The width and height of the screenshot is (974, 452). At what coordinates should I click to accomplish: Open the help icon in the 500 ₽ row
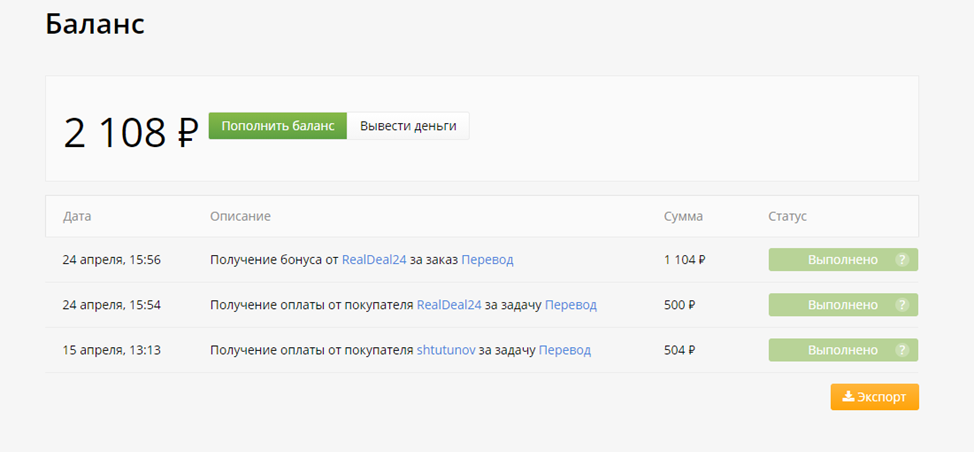coord(901,305)
